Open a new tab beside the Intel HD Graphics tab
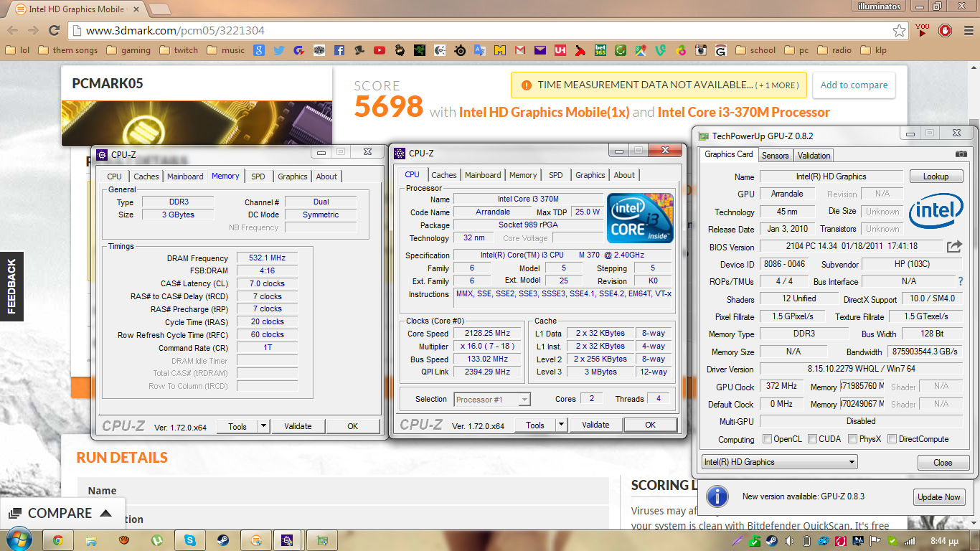 click(159, 9)
